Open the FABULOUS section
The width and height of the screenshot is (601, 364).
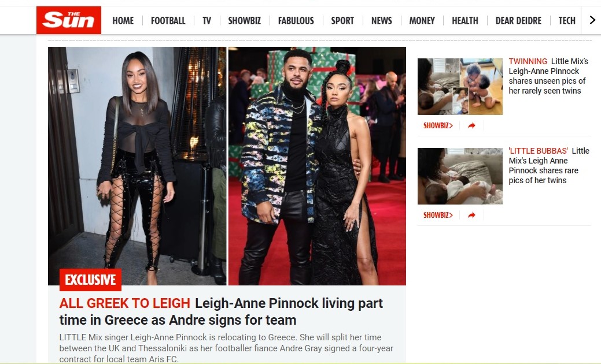(296, 21)
